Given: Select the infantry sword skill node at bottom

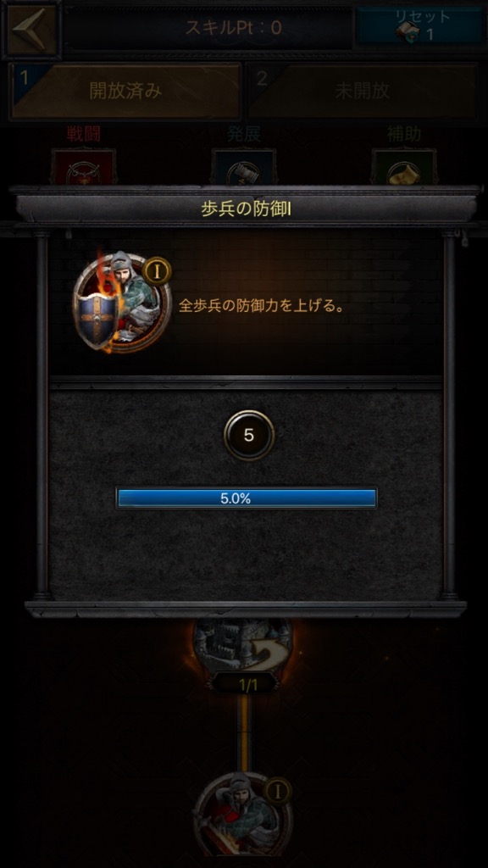Looking at the screenshot, I should [243, 815].
